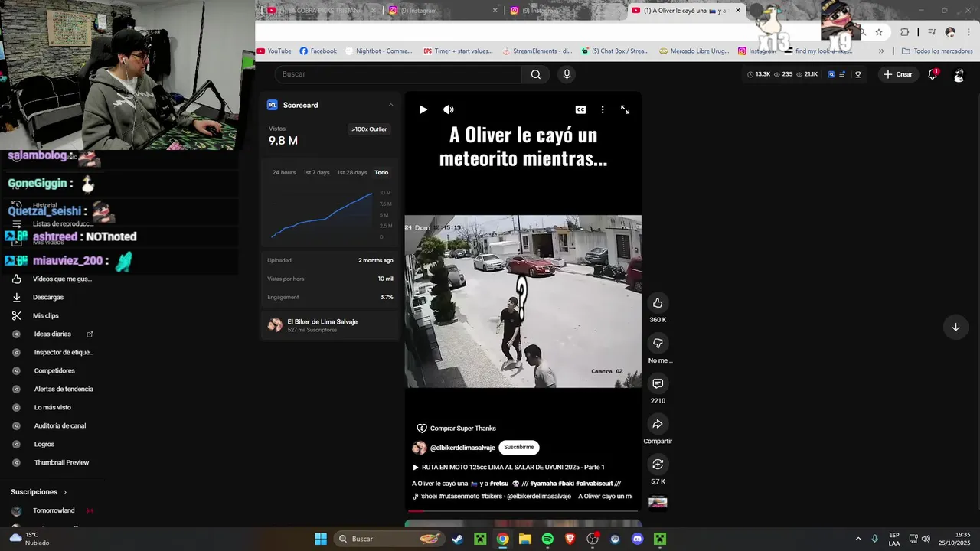Start voice search with microphone icon
The height and width of the screenshot is (551, 980).
(x=567, y=74)
